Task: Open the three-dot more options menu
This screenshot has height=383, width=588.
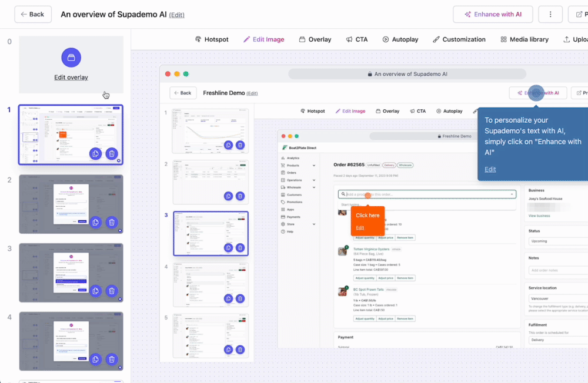Action: 550,14
